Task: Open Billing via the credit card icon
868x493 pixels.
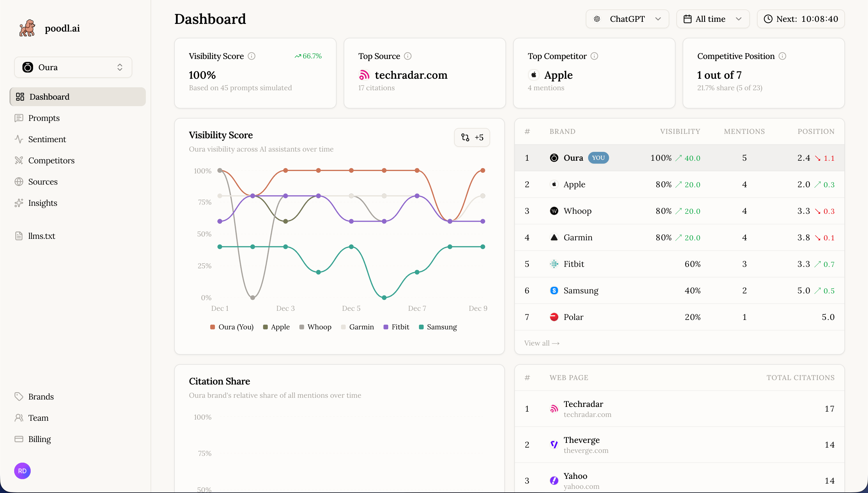Action: [19, 439]
